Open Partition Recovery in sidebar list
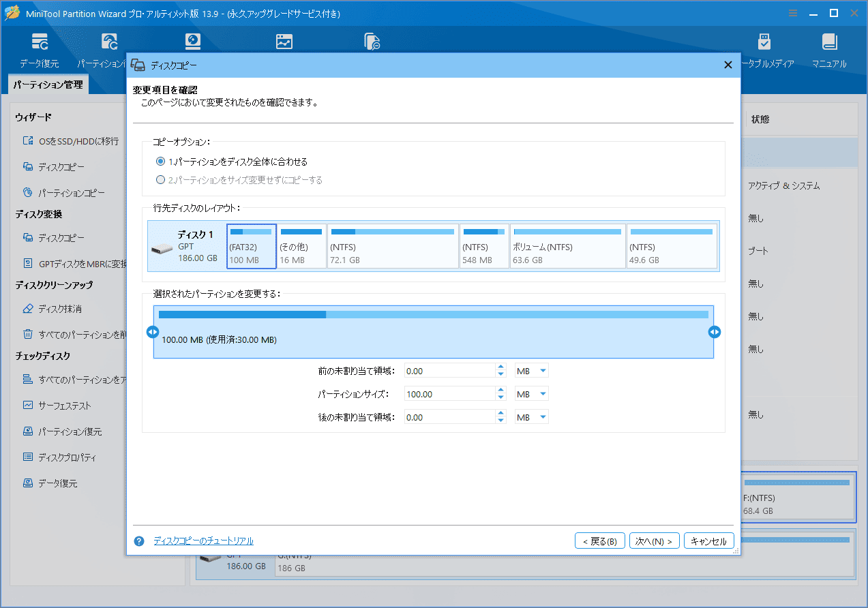Viewport: 868px width, 608px height. click(x=63, y=431)
